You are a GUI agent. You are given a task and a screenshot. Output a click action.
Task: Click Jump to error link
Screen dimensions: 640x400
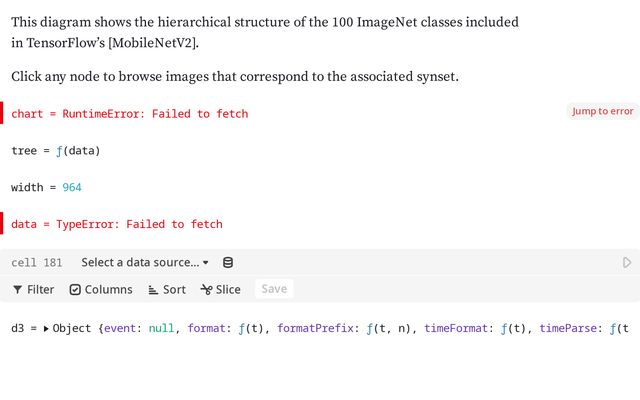(x=602, y=111)
